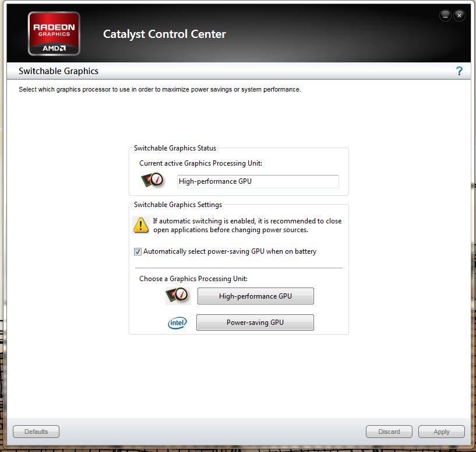This screenshot has height=452, width=476.
Task: Close the Catalyst Control Center window
Action: 460,16
